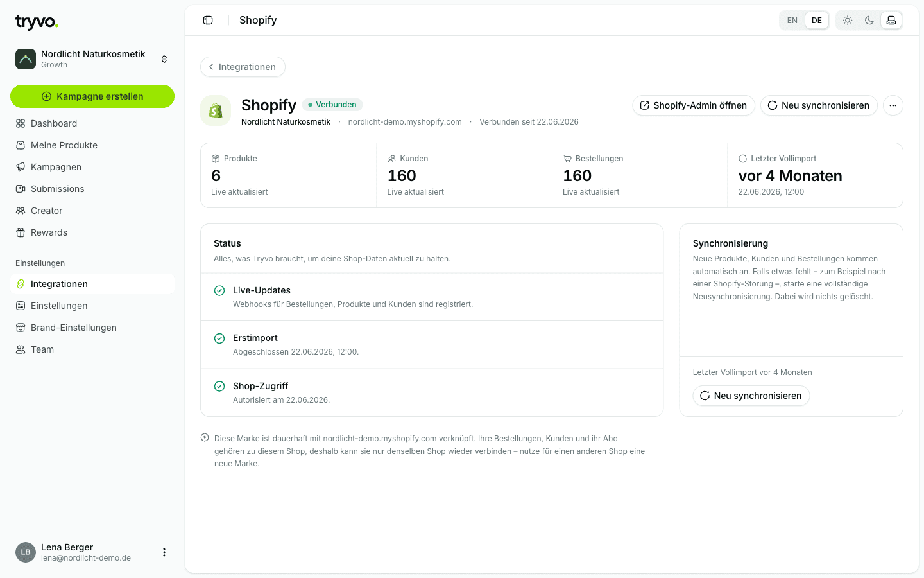This screenshot has height=578, width=924.
Task: Click the Rewards gift icon
Action: (21, 232)
